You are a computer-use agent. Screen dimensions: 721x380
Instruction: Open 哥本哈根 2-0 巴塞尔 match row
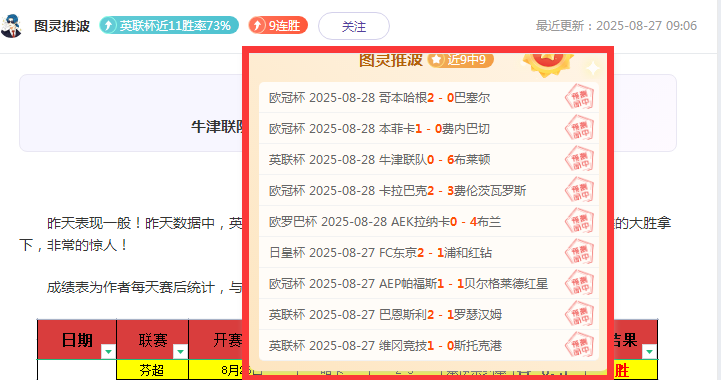[x=429, y=98]
